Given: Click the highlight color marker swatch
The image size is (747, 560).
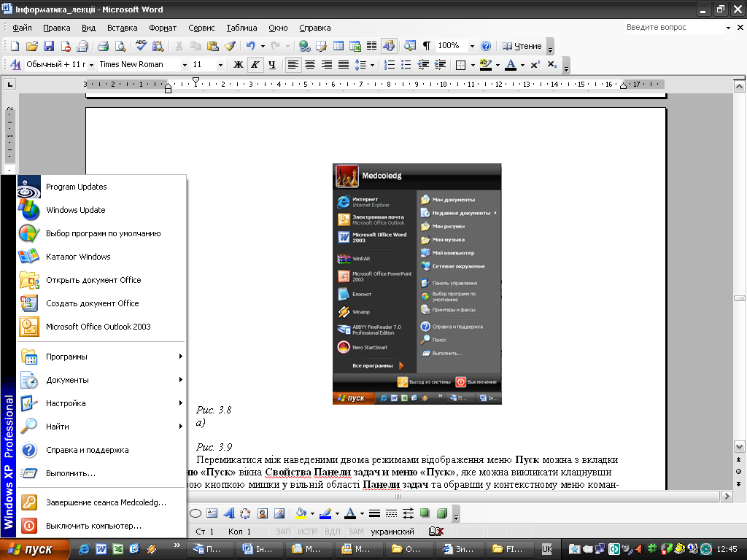Looking at the screenshot, I should point(485,65).
